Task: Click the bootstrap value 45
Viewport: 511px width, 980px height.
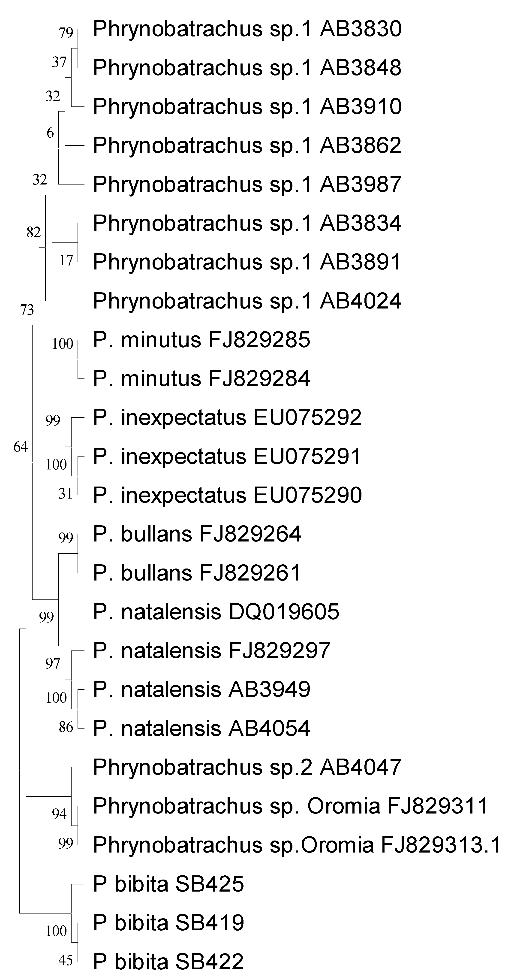Action: coord(66,961)
